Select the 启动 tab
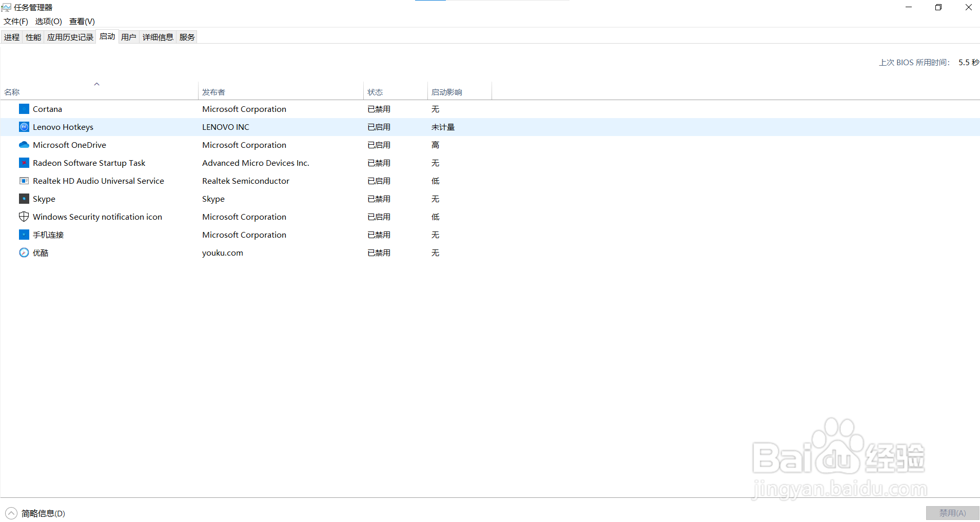The height and width of the screenshot is (522, 980). 107,36
